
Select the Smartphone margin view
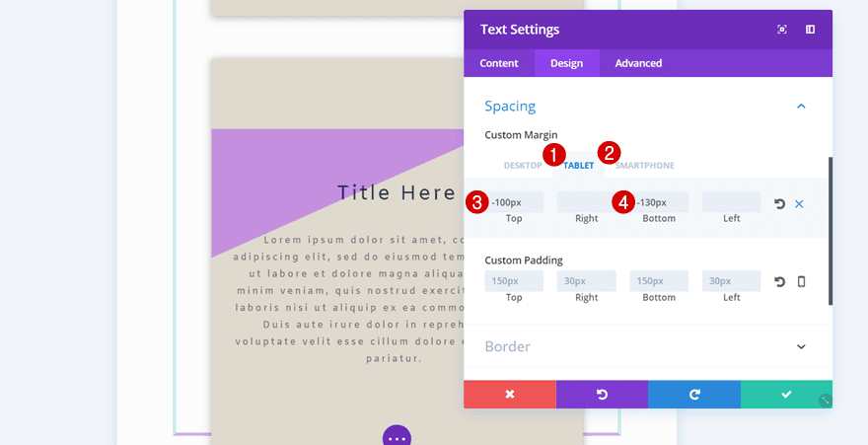(645, 166)
